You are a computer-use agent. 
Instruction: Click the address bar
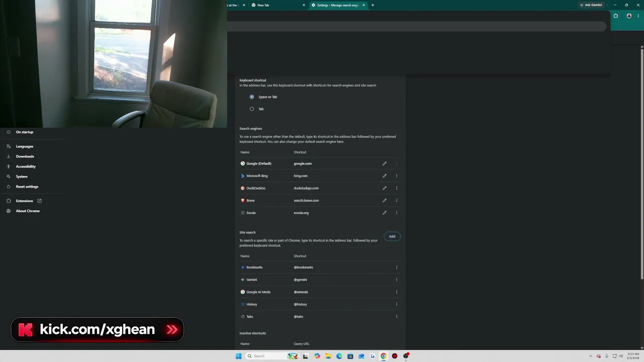tap(418, 27)
